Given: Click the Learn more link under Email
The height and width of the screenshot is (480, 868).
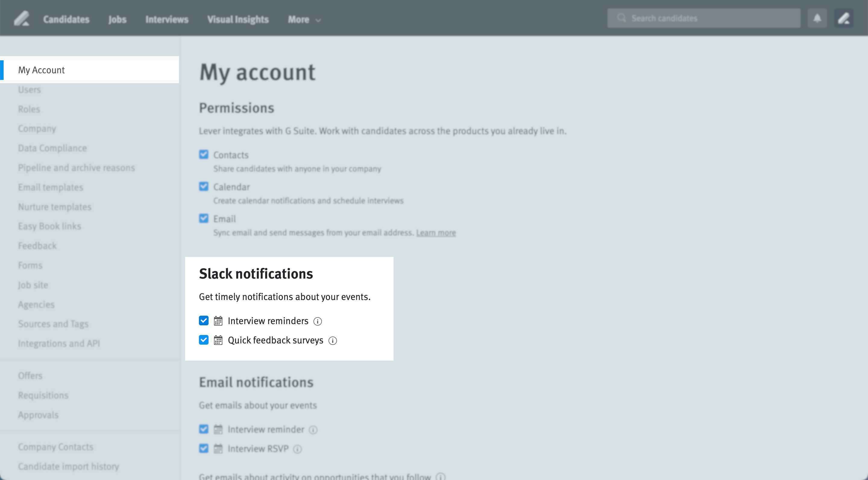Looking at the screenshot, I should click(x=436, y=232).
